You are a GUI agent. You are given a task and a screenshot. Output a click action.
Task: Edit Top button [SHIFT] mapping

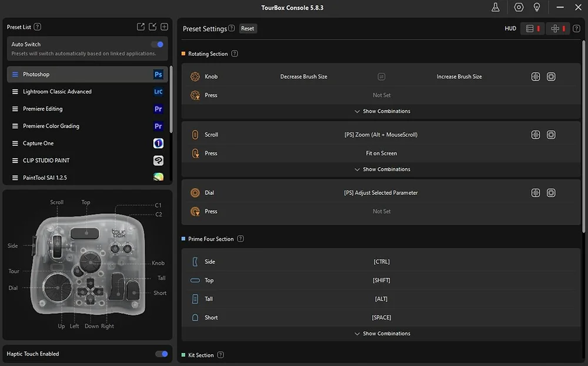(382, 281)
